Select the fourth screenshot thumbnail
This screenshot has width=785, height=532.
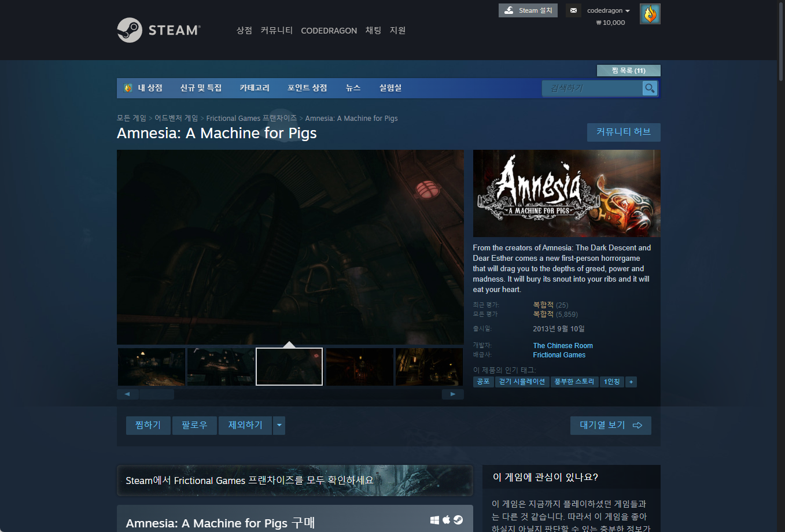click(359, 367)
